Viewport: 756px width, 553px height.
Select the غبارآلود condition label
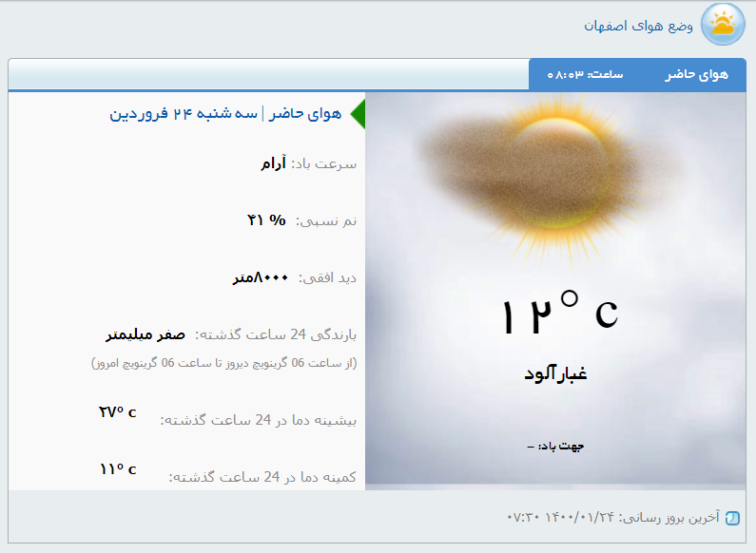(x=556, y=373)
